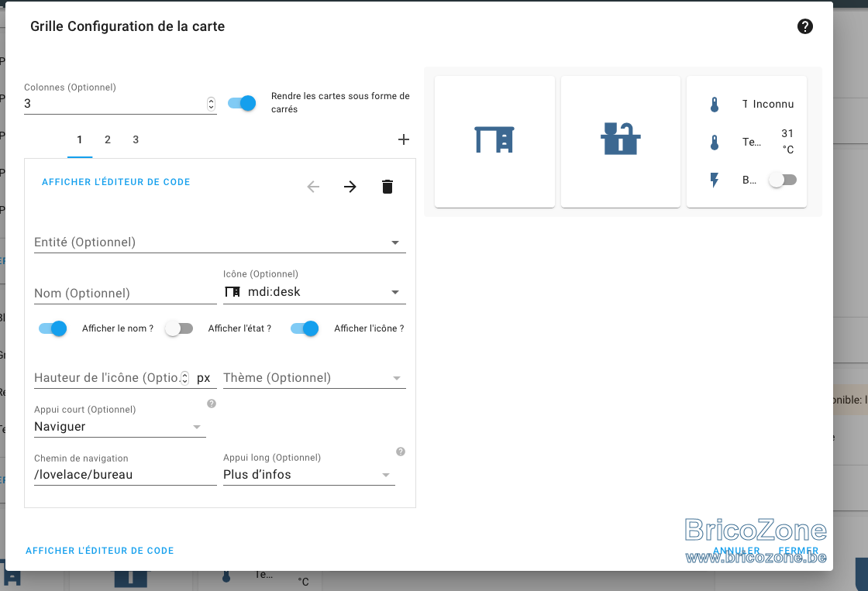
Task: Move card right with forward arrow
Action: point(350,187)
